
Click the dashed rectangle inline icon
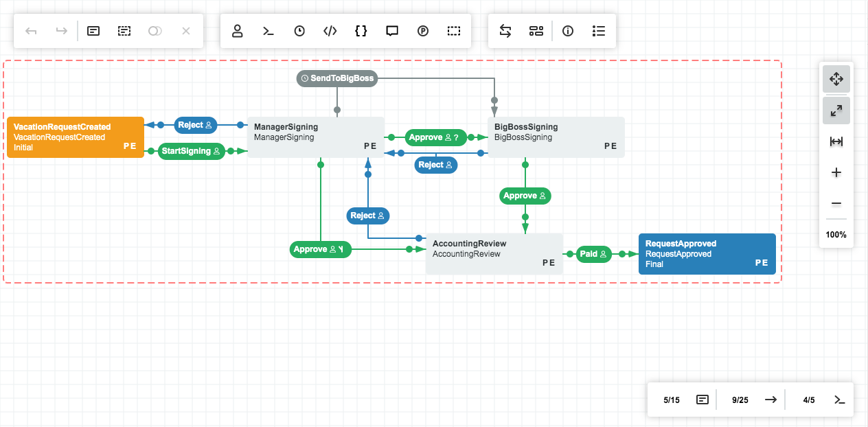pyautogui.click(x=454, y=31)
